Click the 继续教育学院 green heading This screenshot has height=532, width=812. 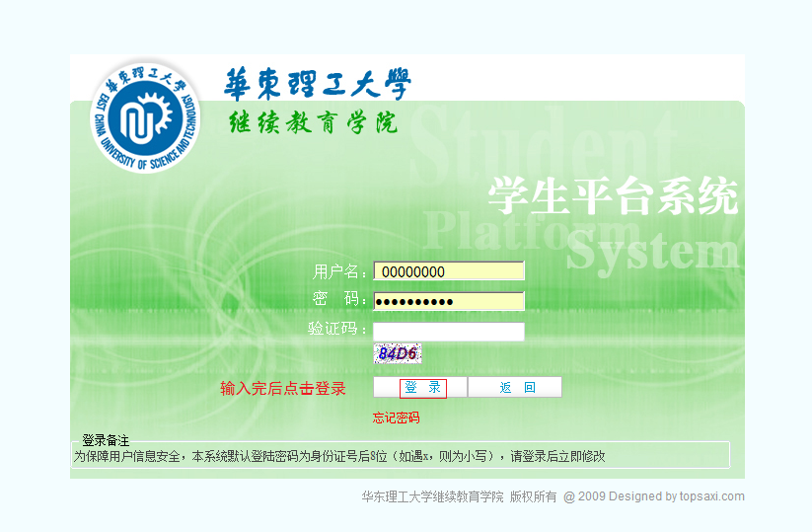pos(314,122)
